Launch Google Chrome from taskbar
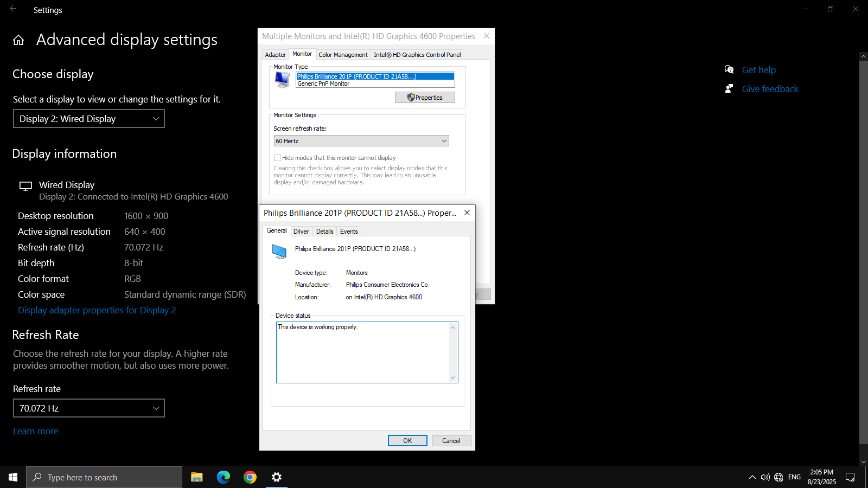868x488 pixels. pos(250,477)
